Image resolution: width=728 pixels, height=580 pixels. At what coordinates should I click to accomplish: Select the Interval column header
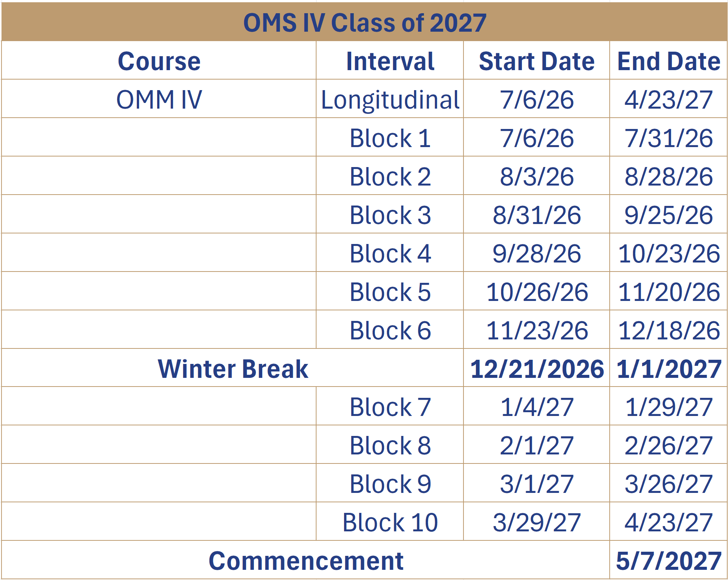pyautogui.click(x=390, y=61)
